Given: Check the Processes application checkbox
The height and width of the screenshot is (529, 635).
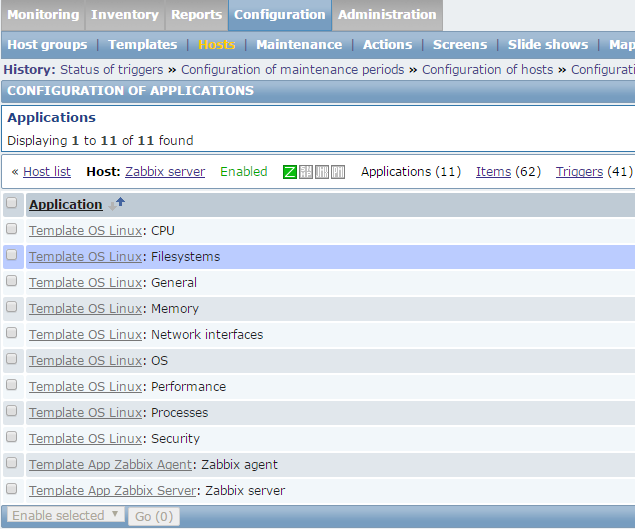Looking at the screenshot, I should point(12,411).
